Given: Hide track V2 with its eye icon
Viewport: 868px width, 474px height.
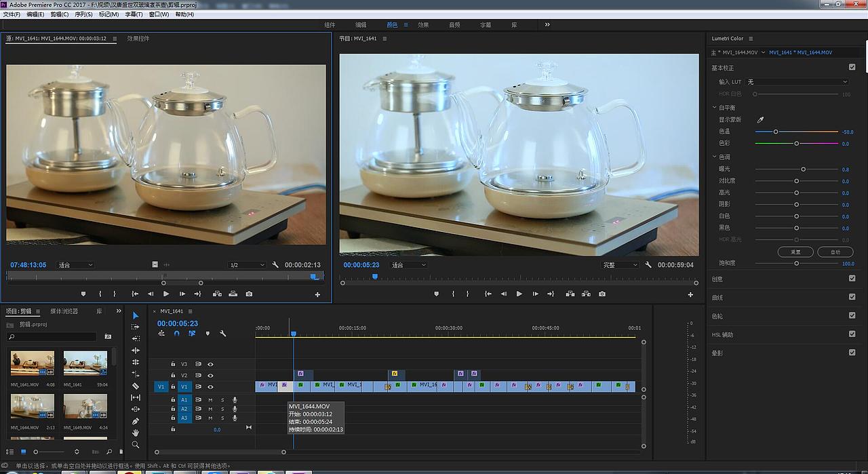Looking at the screenshot, I should [210, 376].
